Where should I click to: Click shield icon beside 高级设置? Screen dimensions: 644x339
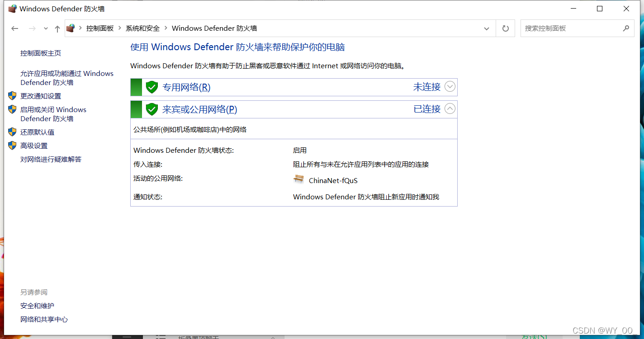click(12, 146)
